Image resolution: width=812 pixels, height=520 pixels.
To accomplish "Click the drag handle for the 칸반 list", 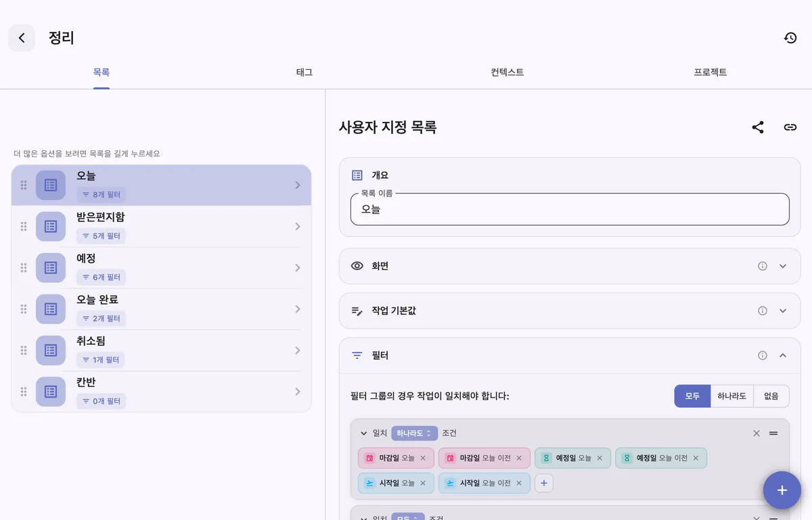I will (24, 391).
